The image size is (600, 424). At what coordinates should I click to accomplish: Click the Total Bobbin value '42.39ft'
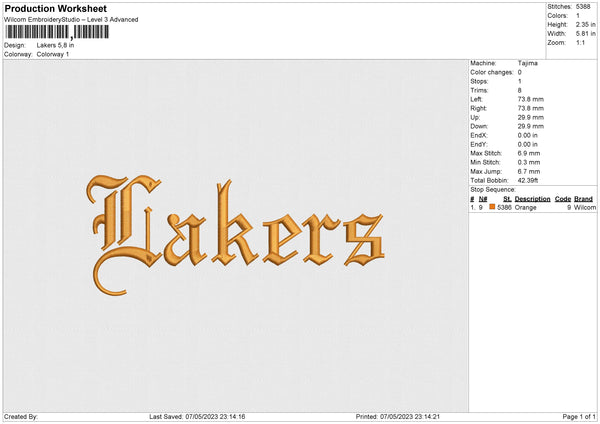point(528,180)
